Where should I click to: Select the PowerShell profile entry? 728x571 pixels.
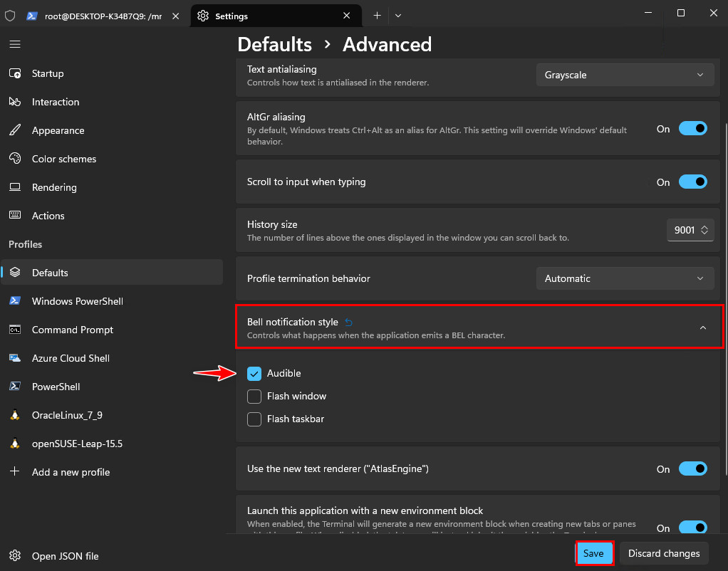112,386
